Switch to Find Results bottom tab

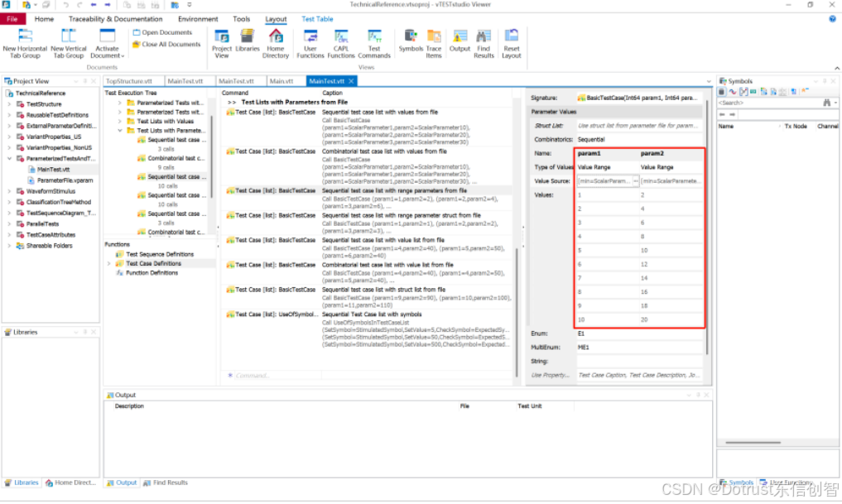(166, 482)
